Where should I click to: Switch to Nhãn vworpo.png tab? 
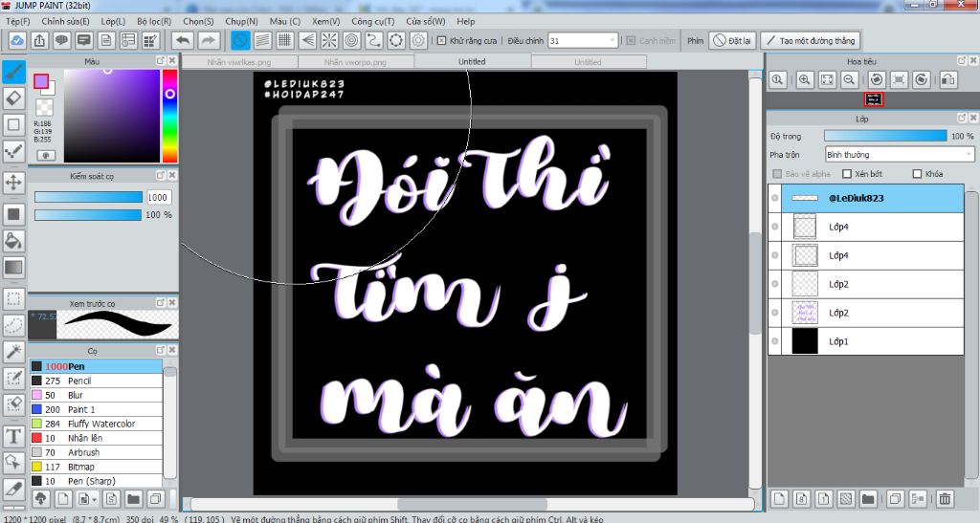pos(355,62)
